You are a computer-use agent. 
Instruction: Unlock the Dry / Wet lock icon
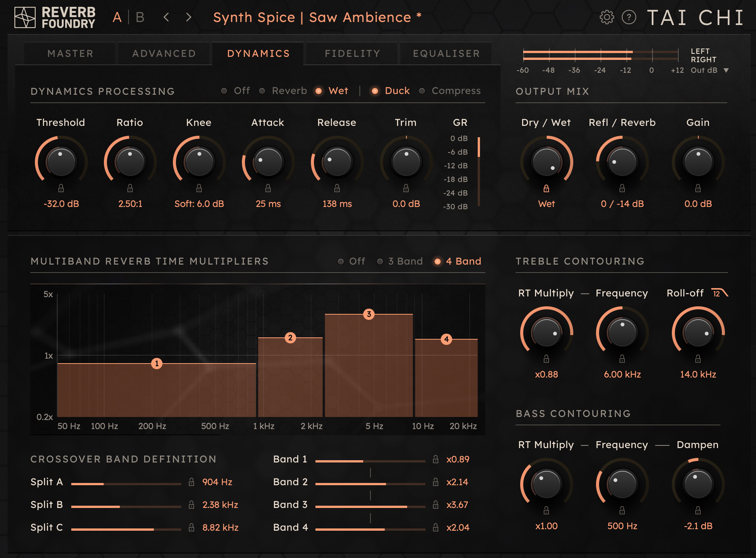click(546, 188)
